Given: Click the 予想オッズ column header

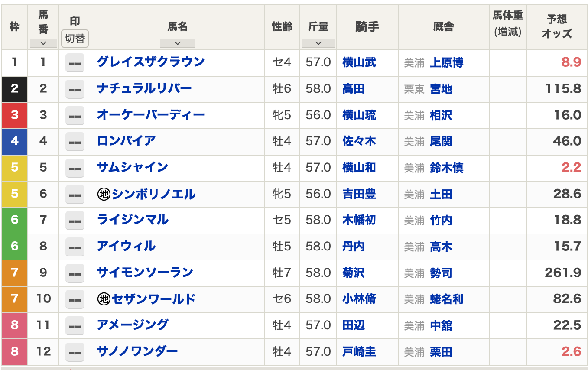Looking at the screenshot, I should (556, 26).
